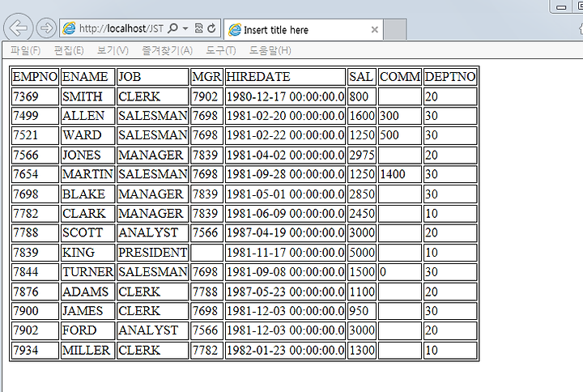Image resolution: width=583 pixels, height=392 pixels.
Task: Open a new blank tab
Action: pyautogui.click(x=395, y=29)
